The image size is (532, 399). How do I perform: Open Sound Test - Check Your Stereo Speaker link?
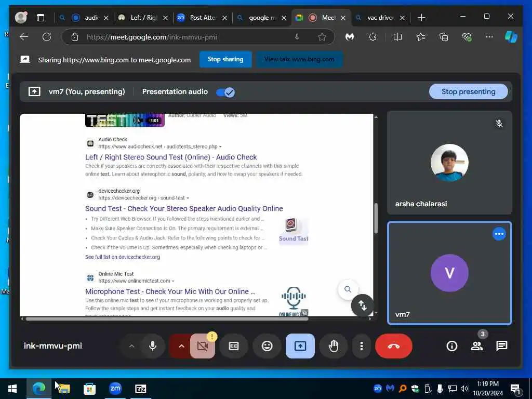184,209
